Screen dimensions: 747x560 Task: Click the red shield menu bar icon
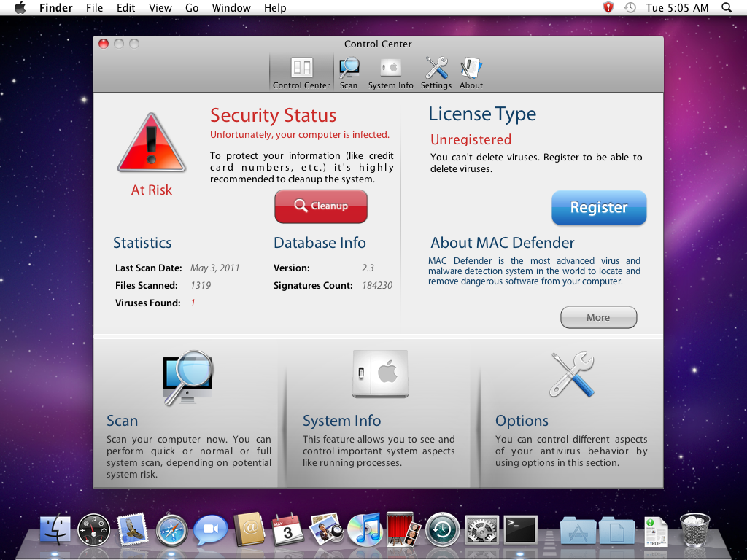[x=608, y=7]
